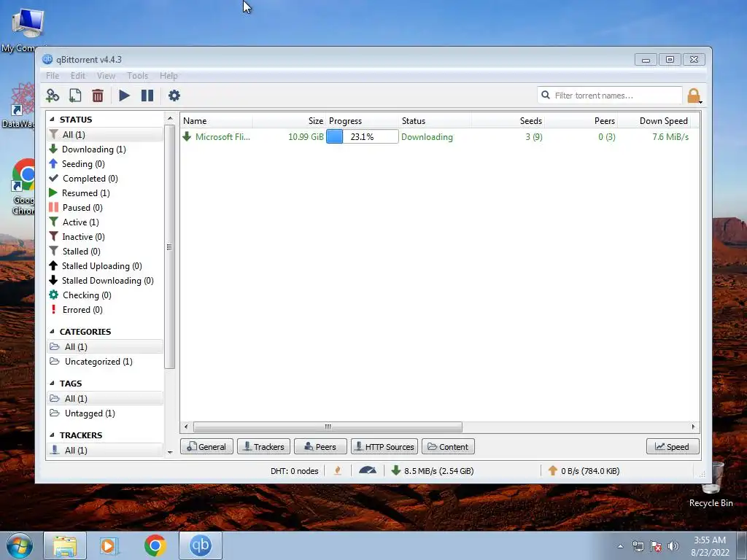Select the Stalled (0) filter
This screenshot has height=560, width=747.
(105, 252)
